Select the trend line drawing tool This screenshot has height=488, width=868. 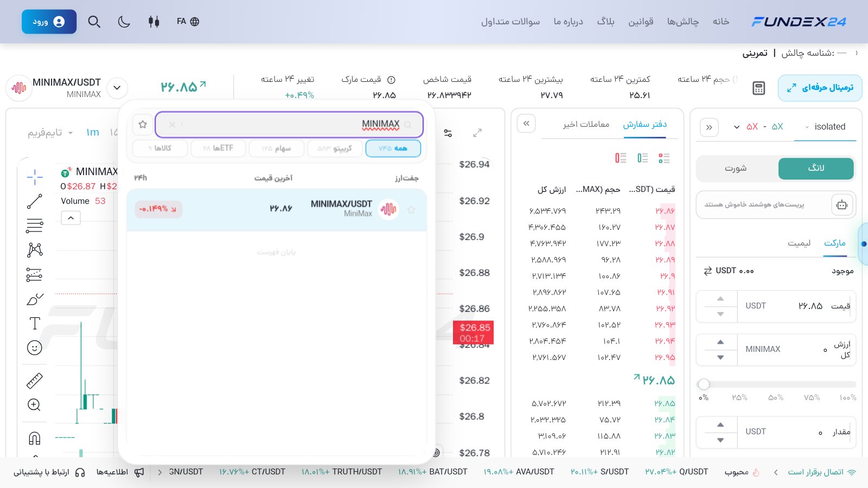35,201
